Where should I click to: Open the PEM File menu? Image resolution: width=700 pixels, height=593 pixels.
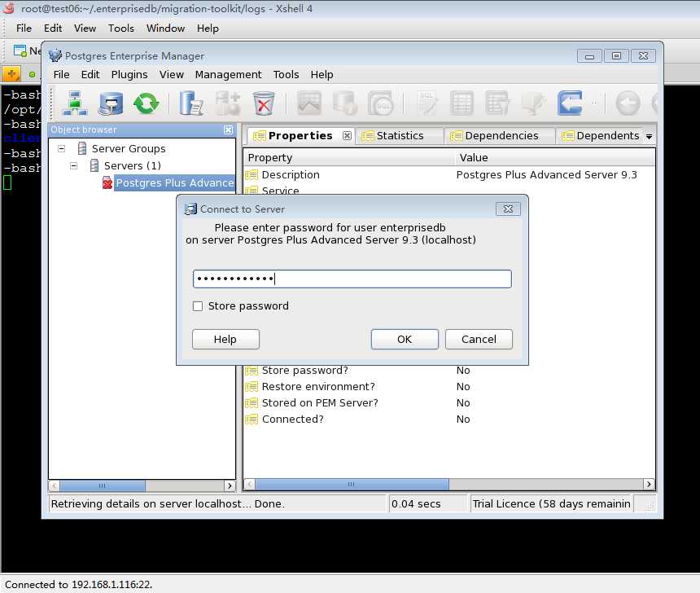(61, 75)
